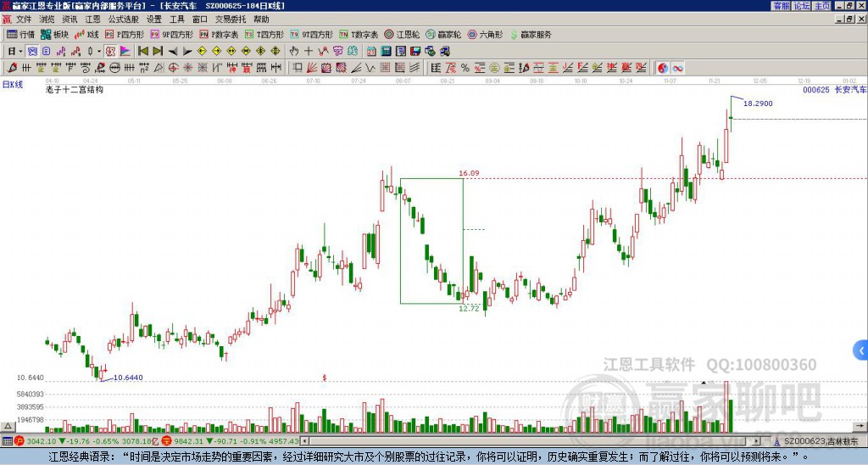Click the colored flag icon
Screen dimensions: 868x465
pos(125,52)
